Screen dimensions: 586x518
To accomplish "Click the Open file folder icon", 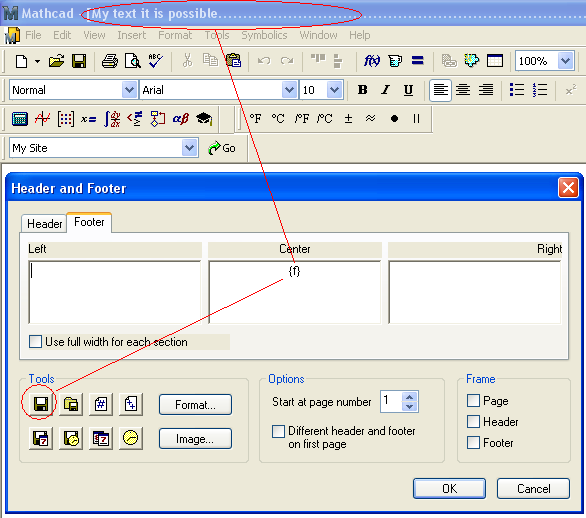I will pos(56,61).
